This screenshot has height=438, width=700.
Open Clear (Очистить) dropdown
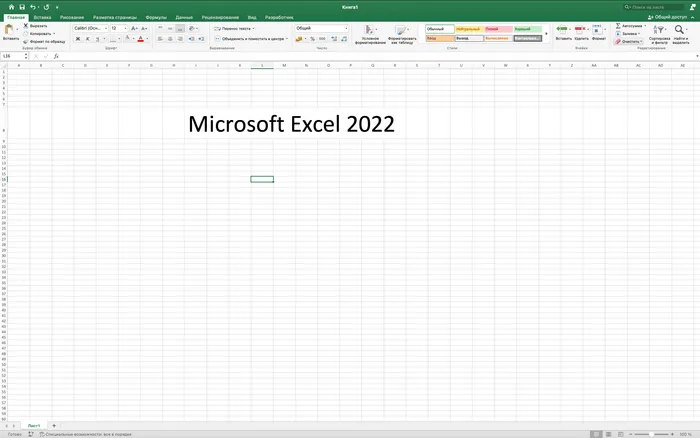point(629,42)
